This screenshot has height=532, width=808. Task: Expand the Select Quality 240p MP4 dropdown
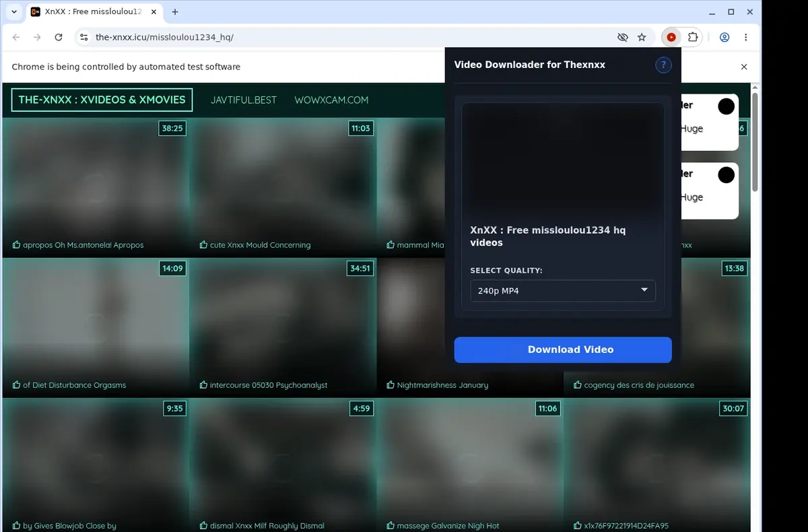click(x=563, y=291)
